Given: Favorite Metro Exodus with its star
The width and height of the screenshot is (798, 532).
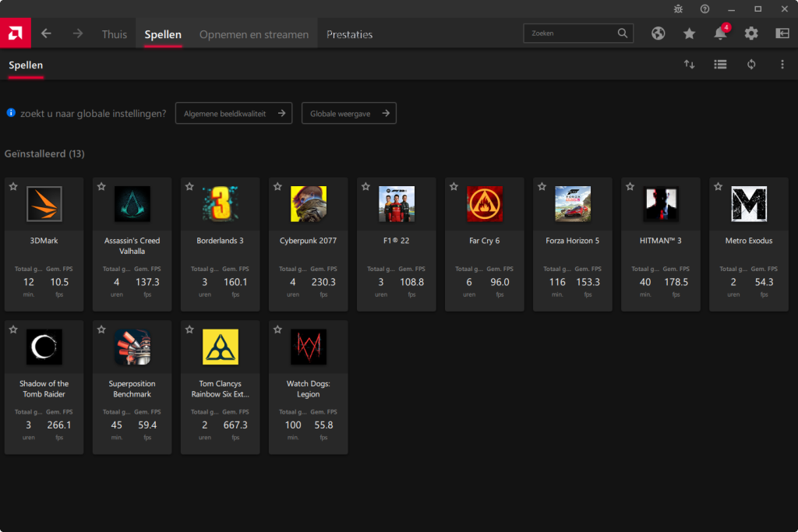Looking at the screenshot, I should (718, 187).
